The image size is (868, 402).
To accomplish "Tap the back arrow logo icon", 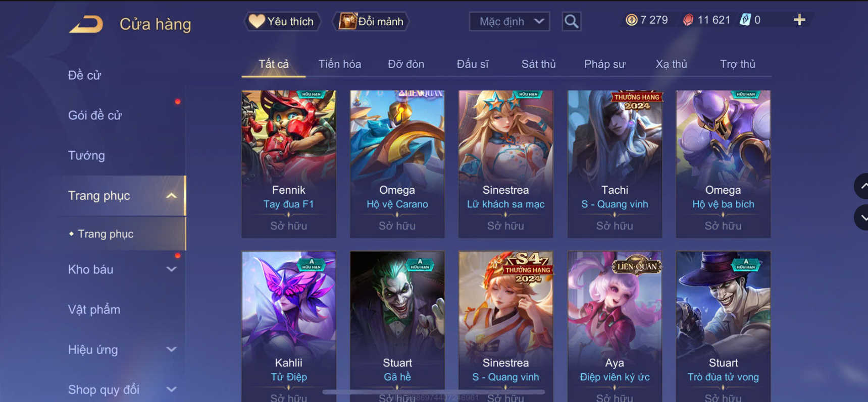I will [86, 24].
